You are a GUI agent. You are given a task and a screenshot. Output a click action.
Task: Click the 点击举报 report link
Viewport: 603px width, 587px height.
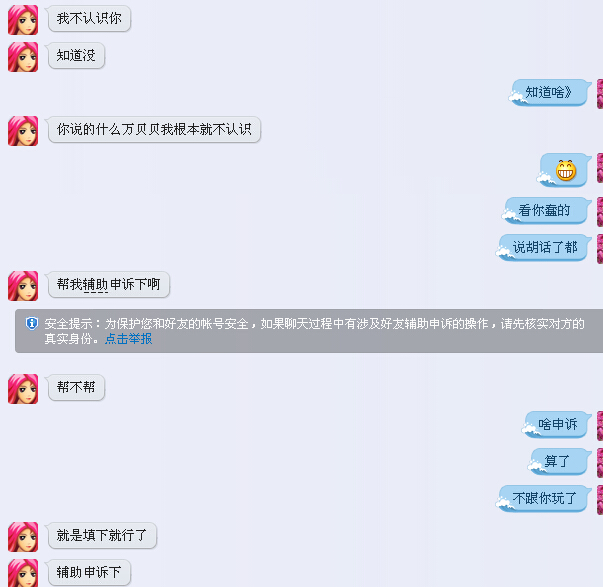[128, 339]
